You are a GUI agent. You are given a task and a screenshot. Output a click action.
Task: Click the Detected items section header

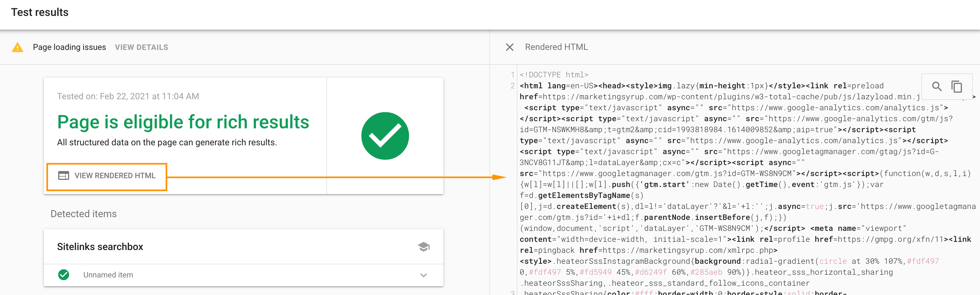(83, 214)
